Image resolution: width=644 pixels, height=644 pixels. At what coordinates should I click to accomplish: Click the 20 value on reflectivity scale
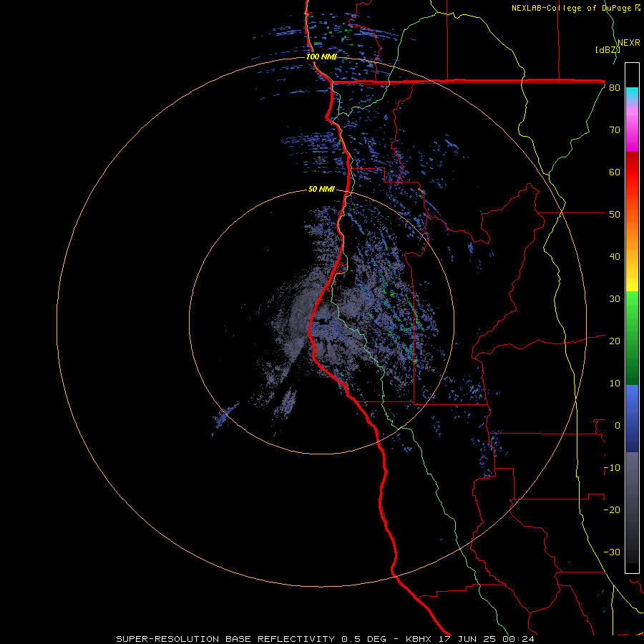[x=615, y=341]
